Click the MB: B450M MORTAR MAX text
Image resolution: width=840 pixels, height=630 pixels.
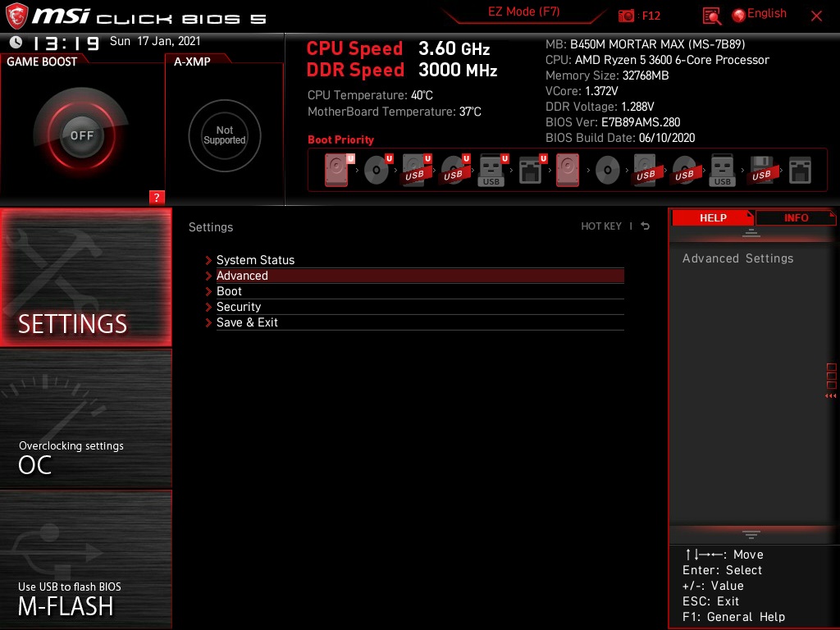point(645,44)
